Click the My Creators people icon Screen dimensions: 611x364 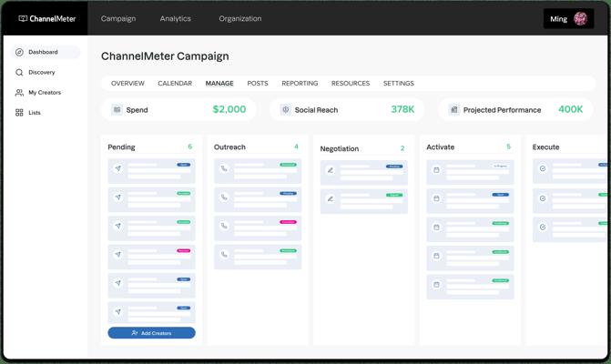point(19,93)
